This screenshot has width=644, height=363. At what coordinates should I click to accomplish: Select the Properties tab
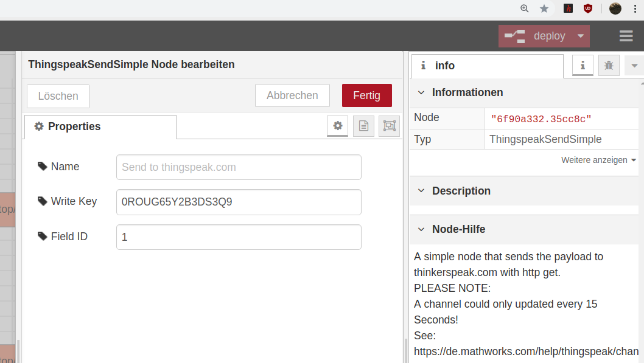tap(74, 126)
